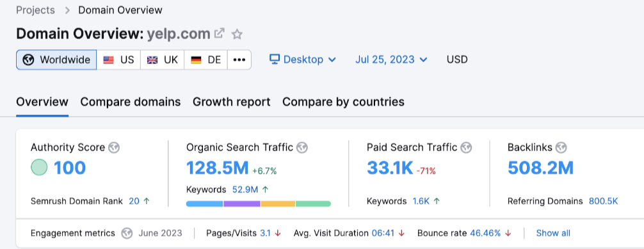Click yellow segment of keywords bar
This screenshot has width=644, height=249.
click(278, 204)
